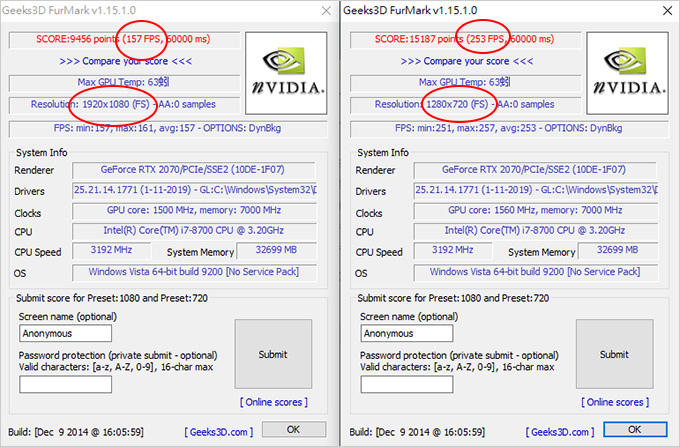The image size is (680, 447).
Task: Click Submit button in right 1280x720 window
Action: [x=615, y=354]
